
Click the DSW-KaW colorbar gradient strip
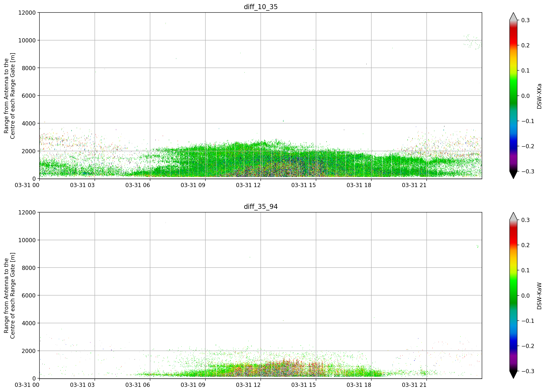pyautogui.click(x=513, y=295)
